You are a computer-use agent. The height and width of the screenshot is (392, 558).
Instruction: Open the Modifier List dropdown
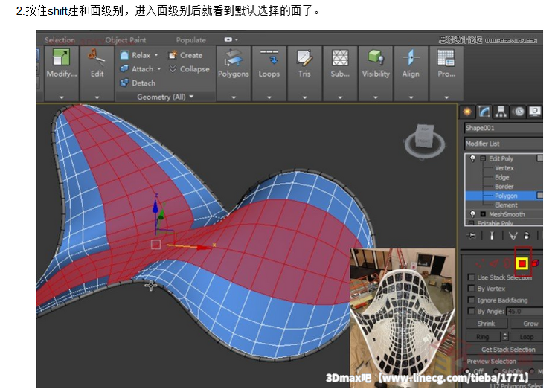504,144
